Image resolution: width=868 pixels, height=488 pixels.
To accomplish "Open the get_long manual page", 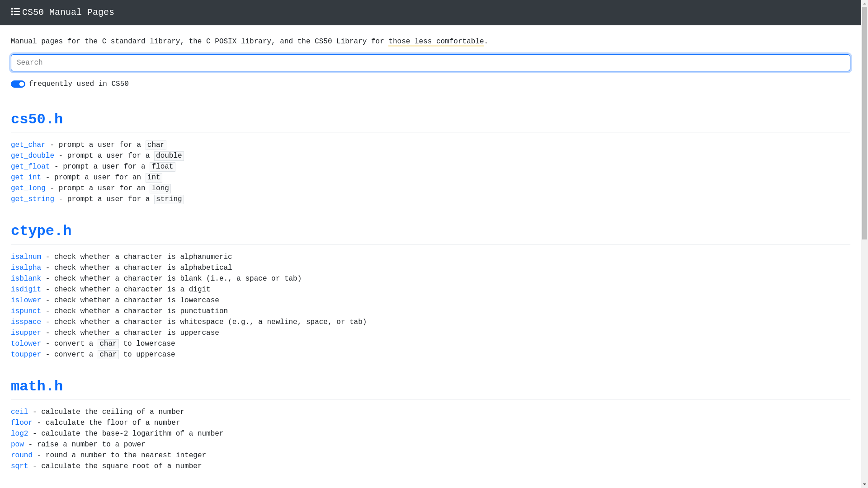I will click(28, 188).
